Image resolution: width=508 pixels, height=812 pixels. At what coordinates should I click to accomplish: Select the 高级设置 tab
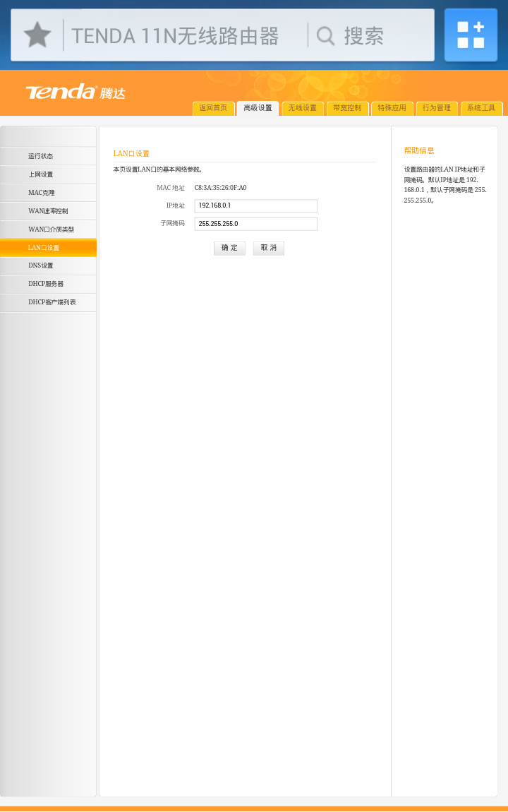point(258,108)
